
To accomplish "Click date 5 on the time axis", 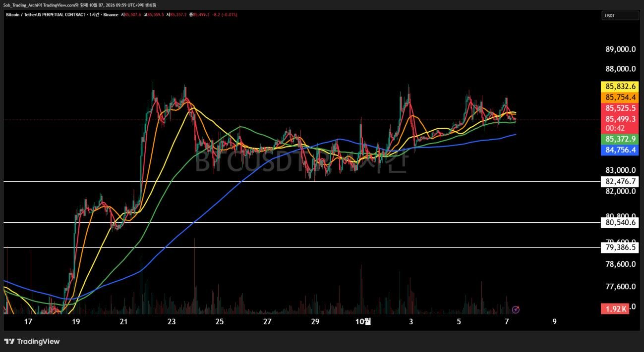I will coord(459,322).
